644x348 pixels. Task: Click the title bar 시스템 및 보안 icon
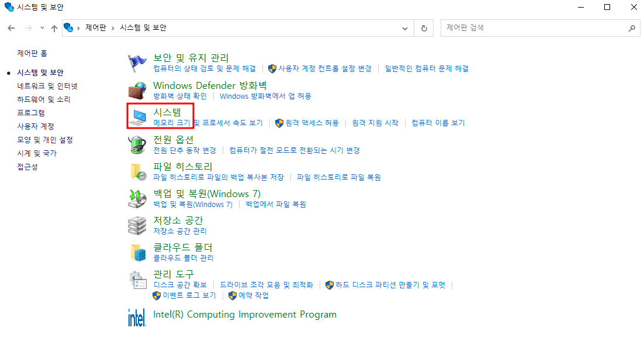(x=9, y=7)
